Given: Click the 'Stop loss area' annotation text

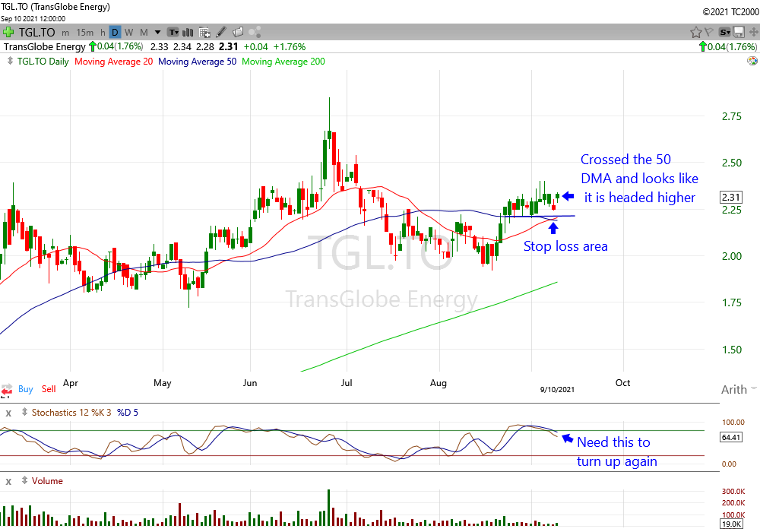Looking at the screenshot, I should (565, 246).
